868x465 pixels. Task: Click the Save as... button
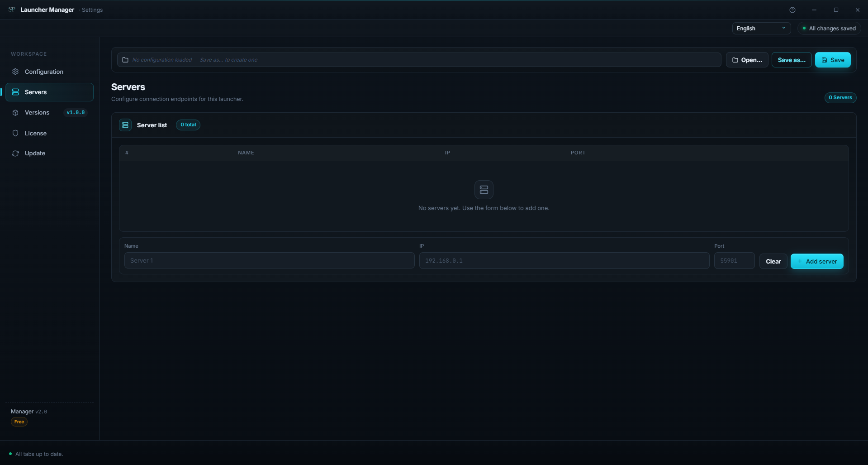(x=792, y=60)
